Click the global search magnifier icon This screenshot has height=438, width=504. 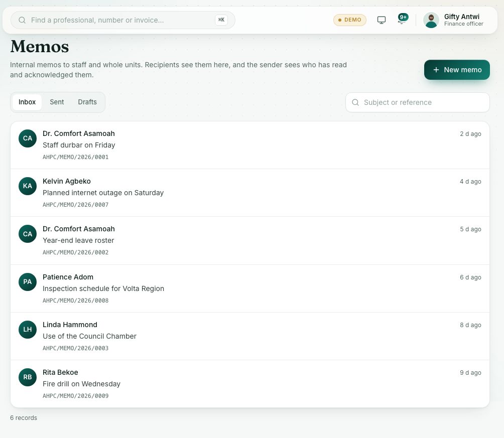pyautogui.click(x=22, y=20)
